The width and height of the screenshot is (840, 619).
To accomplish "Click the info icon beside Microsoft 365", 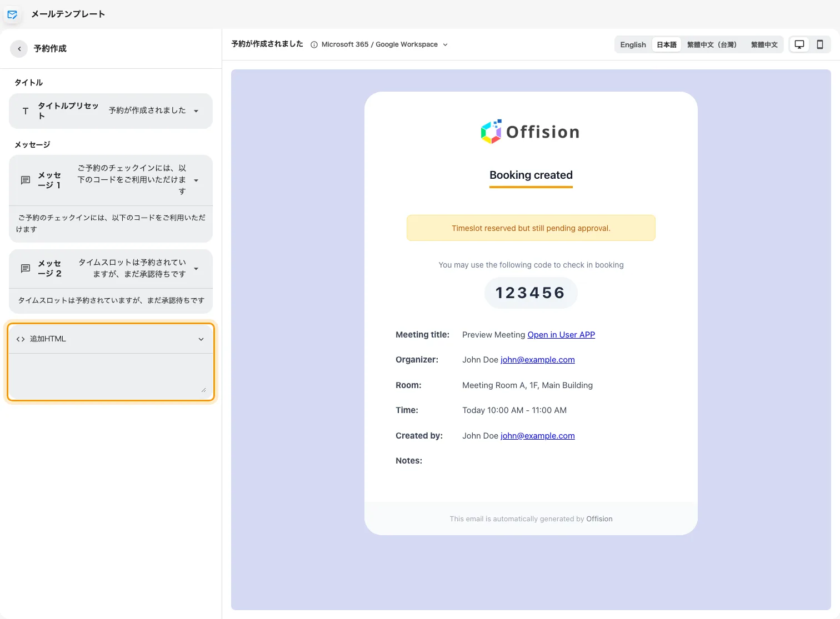I will 314,45.
